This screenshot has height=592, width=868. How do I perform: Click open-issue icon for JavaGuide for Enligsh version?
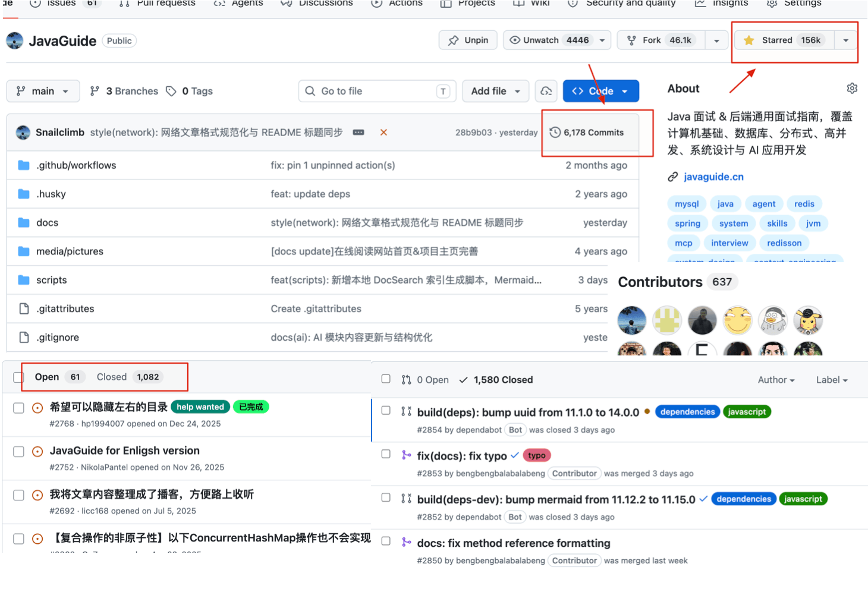point(37,452)
